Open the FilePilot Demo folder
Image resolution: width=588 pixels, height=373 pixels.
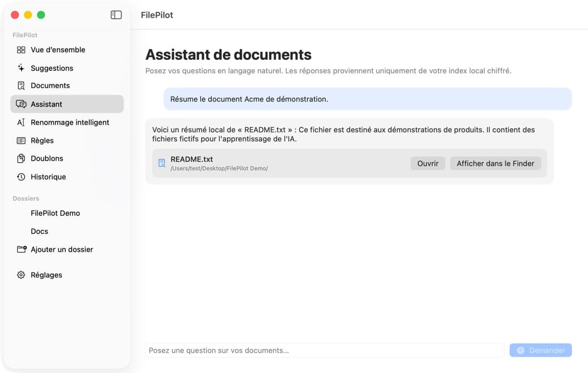(67, 213)
